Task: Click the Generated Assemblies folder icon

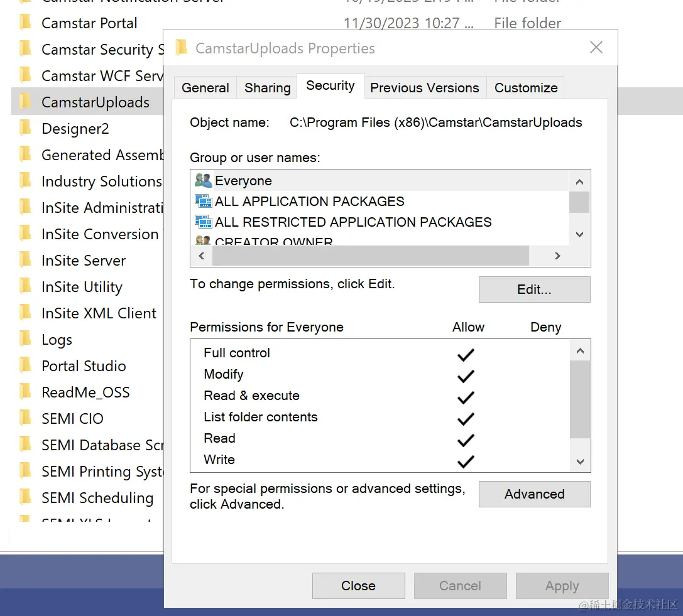Action: [26, 154]
